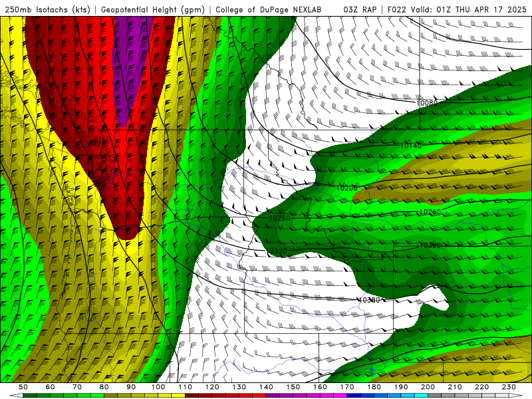
Task: Pick the brightest green swatch in the color bar
Action: coord(97,395)
